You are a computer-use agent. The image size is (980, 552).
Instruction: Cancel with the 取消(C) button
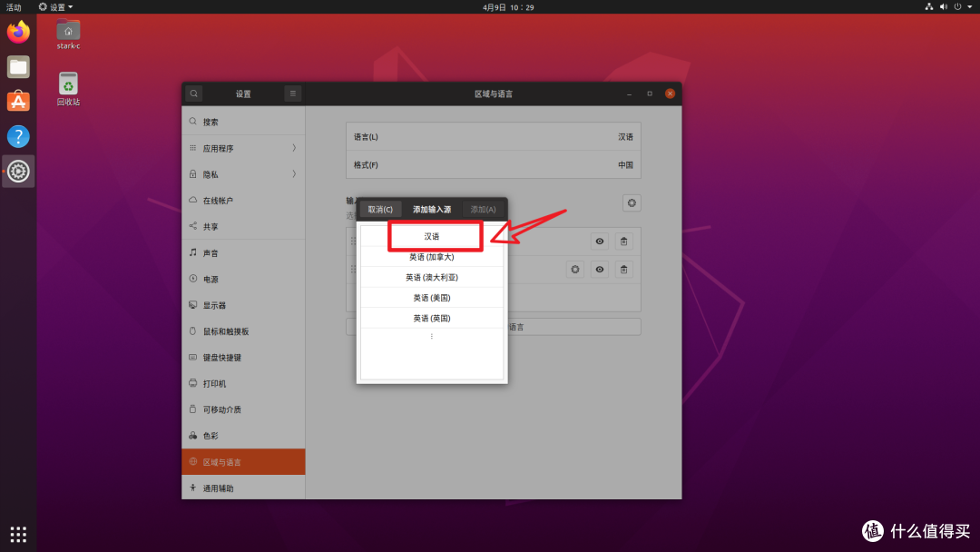pos(380,208)
